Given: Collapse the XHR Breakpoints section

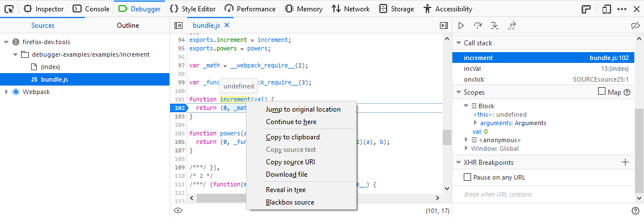Looking at the screenshot, I should (x=459, y=163).
